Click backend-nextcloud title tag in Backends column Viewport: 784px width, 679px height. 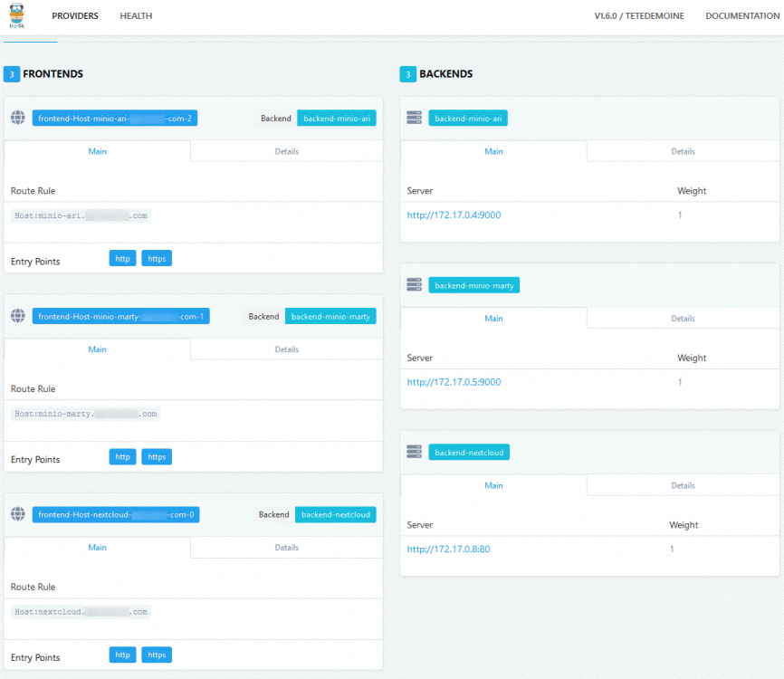click(x=469, y=453)
